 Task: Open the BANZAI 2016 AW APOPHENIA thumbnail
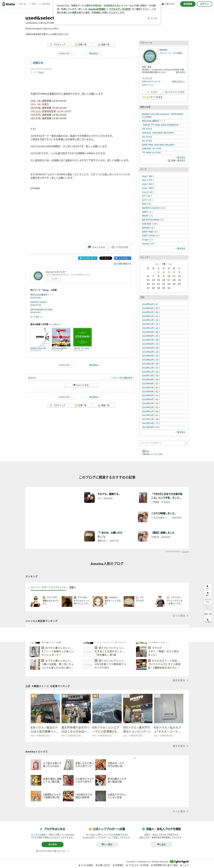tap(40, 337)
